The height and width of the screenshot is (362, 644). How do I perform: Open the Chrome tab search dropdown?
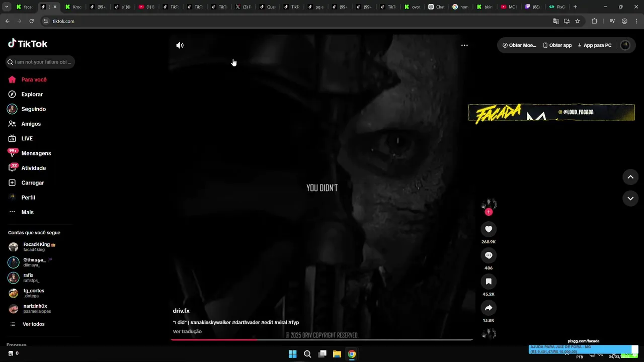(7, 7)
